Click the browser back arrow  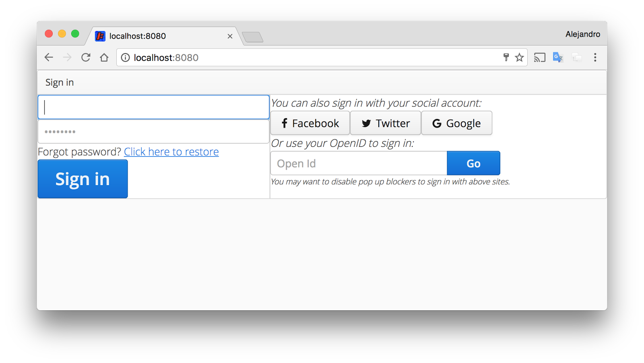(49, 58)
